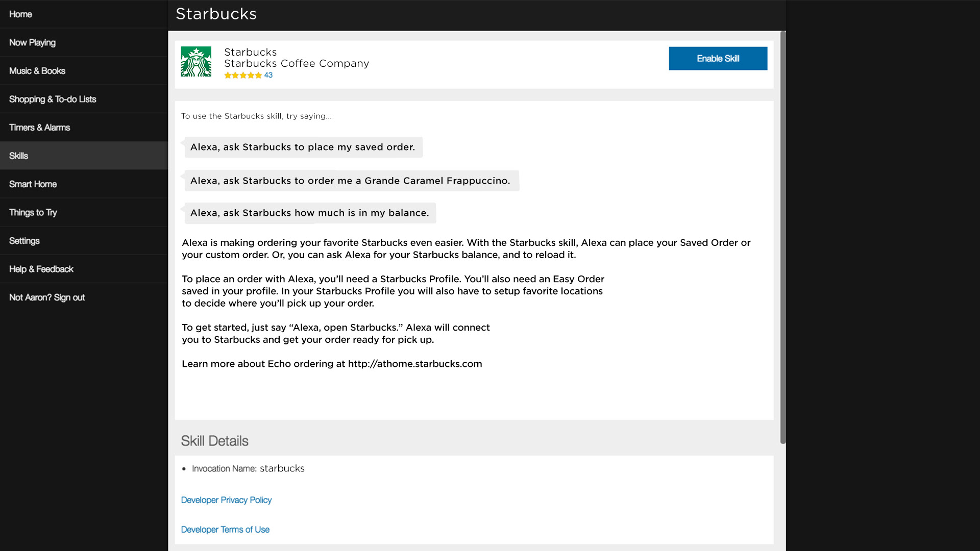Click the five-star rating icons
The image size is (980, 551).
pos(243,75)
